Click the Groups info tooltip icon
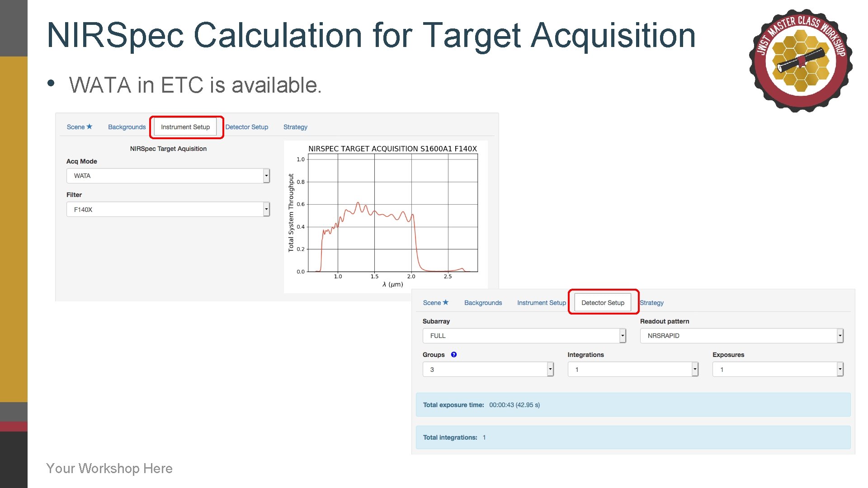The width and height of the screenshot is (868, 488). [455, 355]
